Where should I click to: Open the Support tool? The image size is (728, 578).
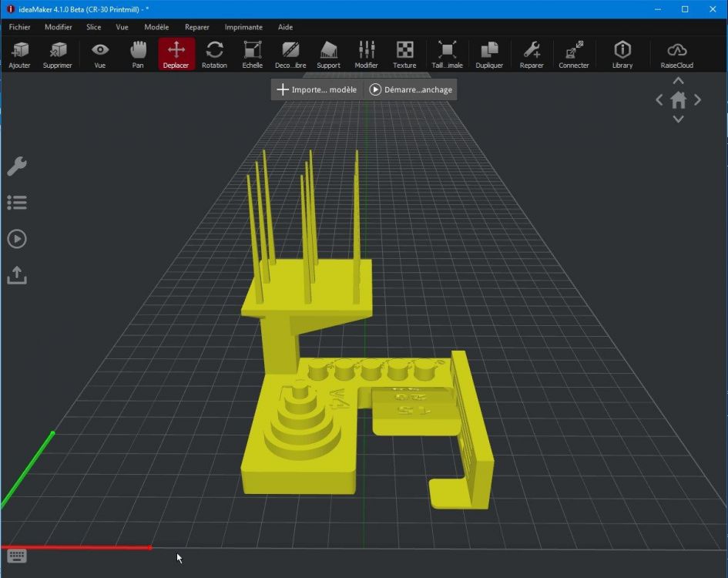tap(328, 54)
